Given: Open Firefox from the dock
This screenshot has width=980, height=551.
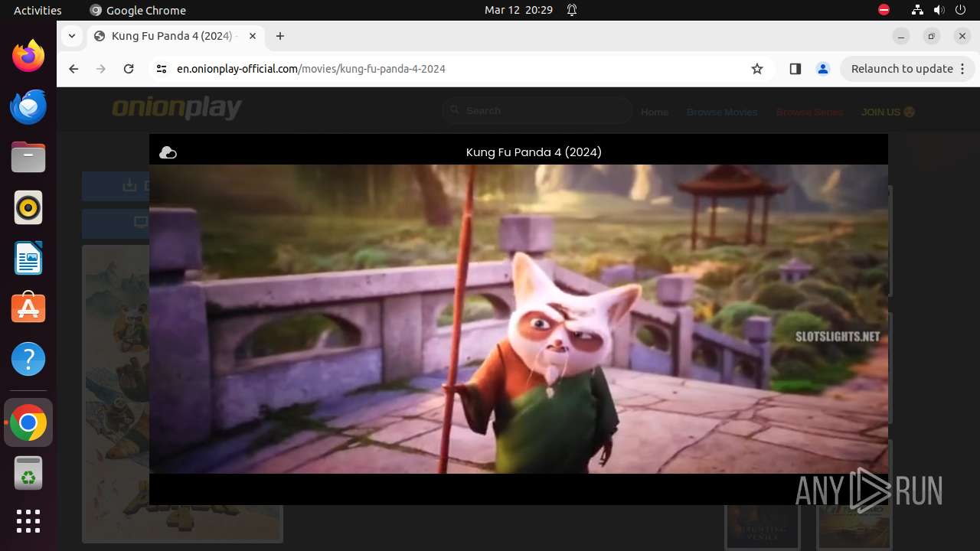Looking at the screenshot, I should coord(28,56).
